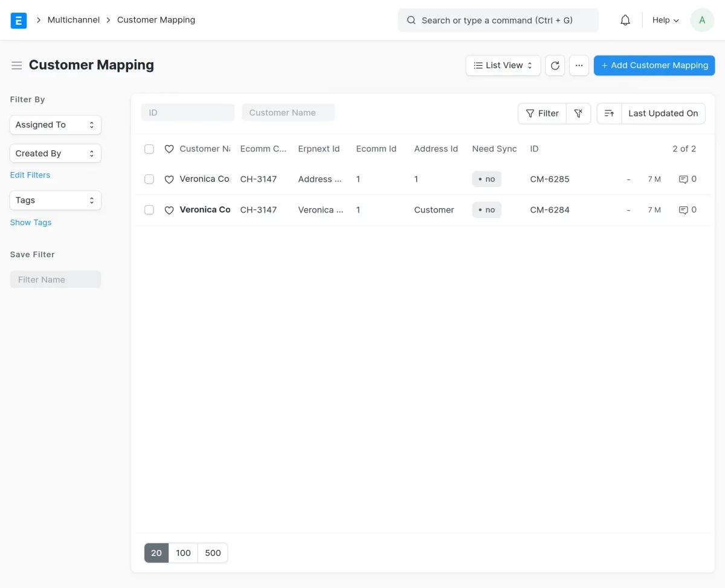Open the sidebar hamburger menu
Screen dimensions: 725x588
pyautogui.click(x=16, y=65)
